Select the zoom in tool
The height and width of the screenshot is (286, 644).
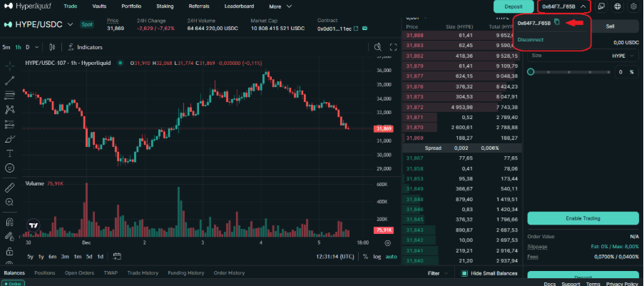(x=9, y=202)
